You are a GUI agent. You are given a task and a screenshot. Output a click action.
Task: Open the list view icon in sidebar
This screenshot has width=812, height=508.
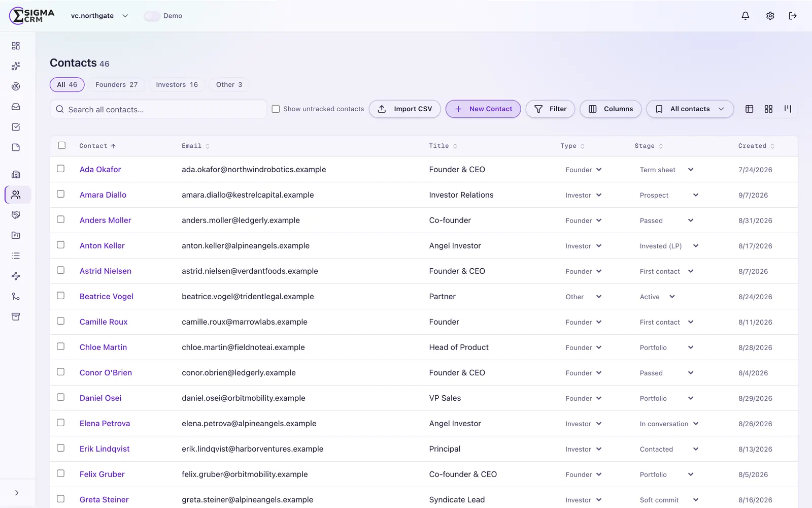16,256
